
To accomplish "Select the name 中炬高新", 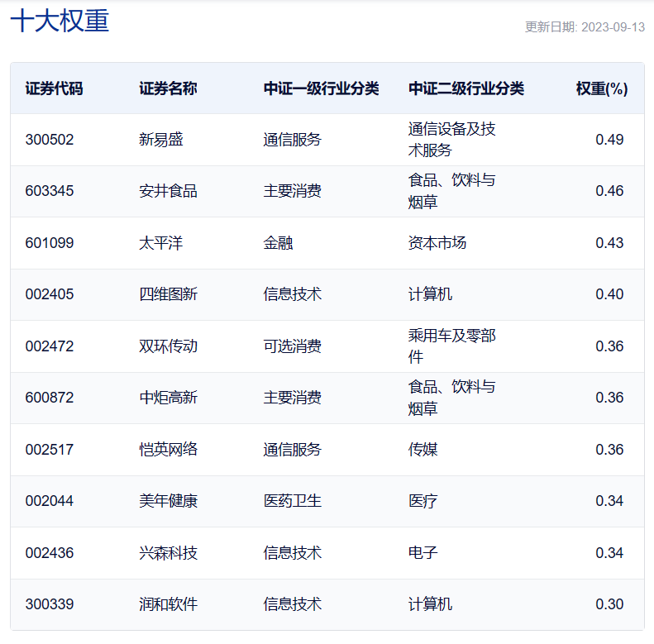I will point(168,398).
